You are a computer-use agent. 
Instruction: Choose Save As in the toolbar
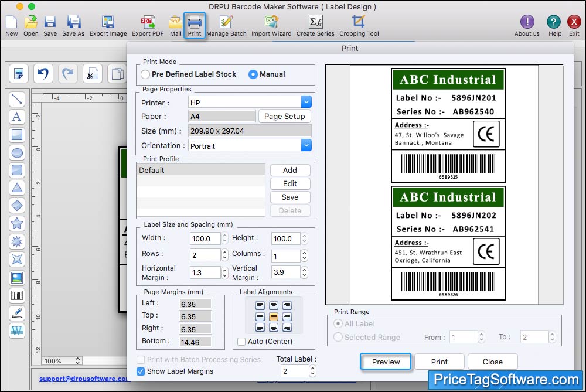pyautogui.click(x=73, y=25)
